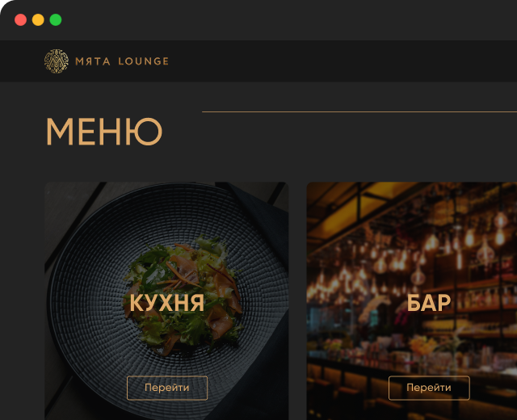Image resolution: width=517 pixels, height=420 pixels.
Task: Click the textured plate rim left of salad
Action: (86, 296)
